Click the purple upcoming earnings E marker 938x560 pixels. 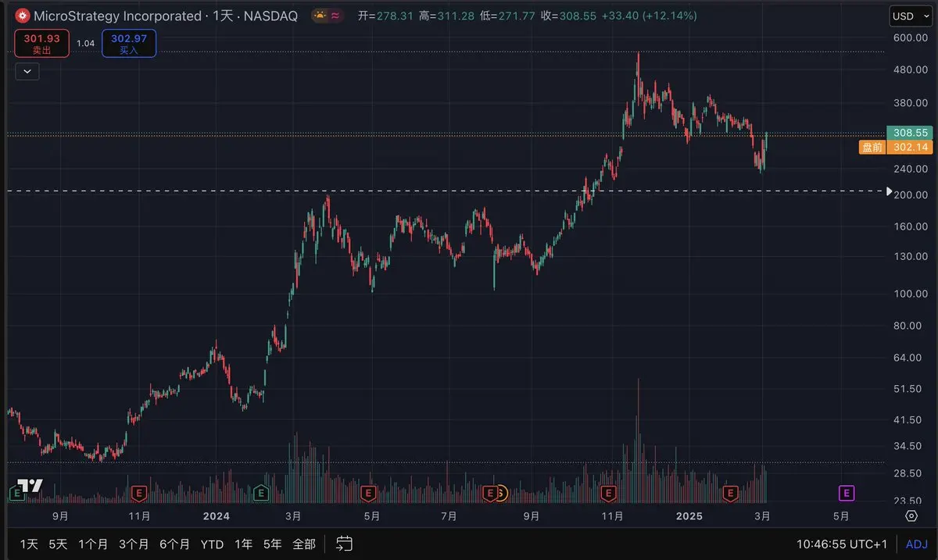click(846, 493)
